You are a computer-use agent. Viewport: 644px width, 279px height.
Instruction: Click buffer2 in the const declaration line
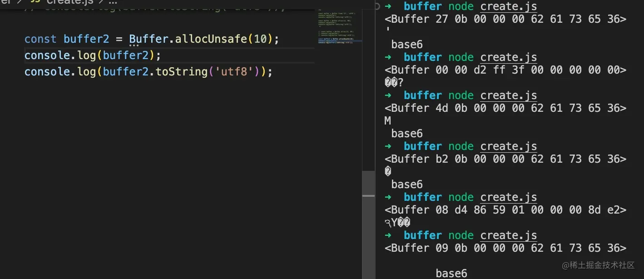pyautogui.click(x=86, y=39)
